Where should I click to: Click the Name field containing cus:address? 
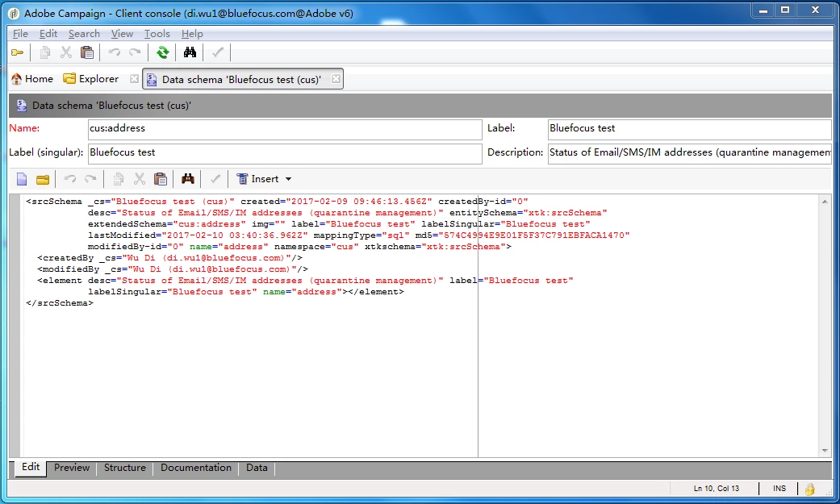click(x=285, y=129)
